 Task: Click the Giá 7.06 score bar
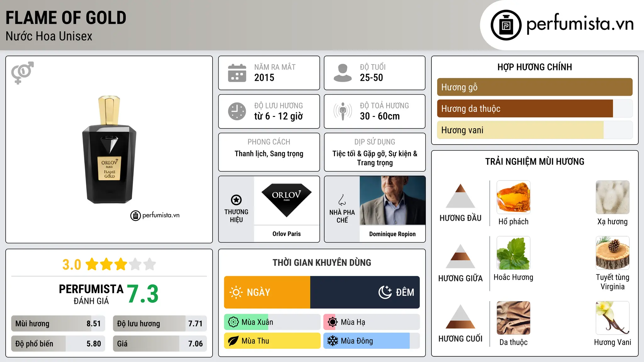(x=160, y=343)
